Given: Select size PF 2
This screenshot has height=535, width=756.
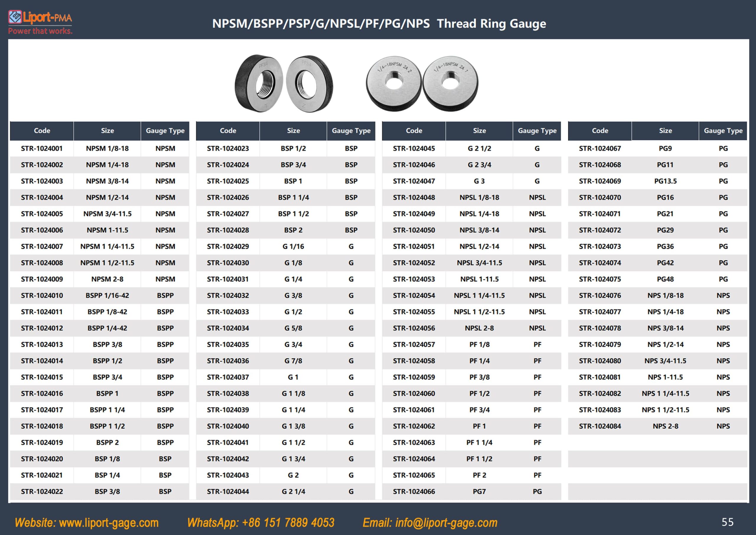Looking at the screenshot, I should click(479, 475).
